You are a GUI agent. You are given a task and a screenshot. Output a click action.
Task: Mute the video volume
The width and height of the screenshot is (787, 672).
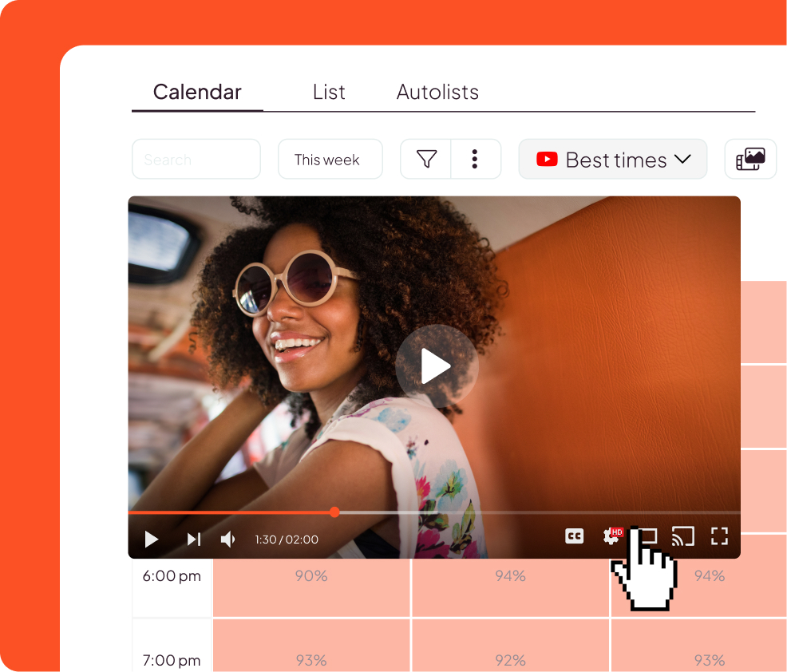[228, 540]
